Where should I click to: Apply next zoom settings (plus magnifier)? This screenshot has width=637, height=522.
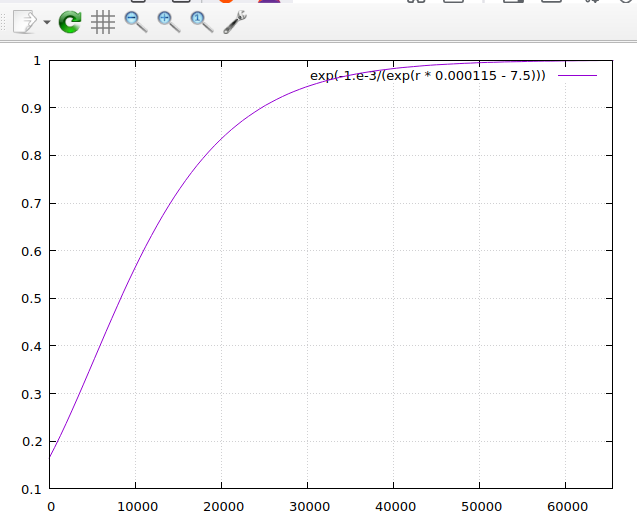(x=169, y=22)
